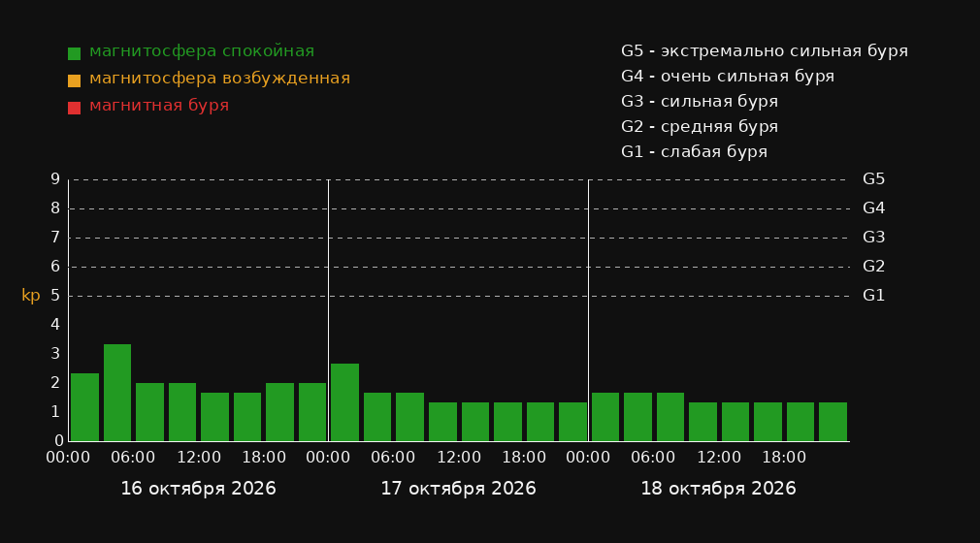Click the red magnetic storm legend square
Screen dimensions: 980x543
coord(74,108)
